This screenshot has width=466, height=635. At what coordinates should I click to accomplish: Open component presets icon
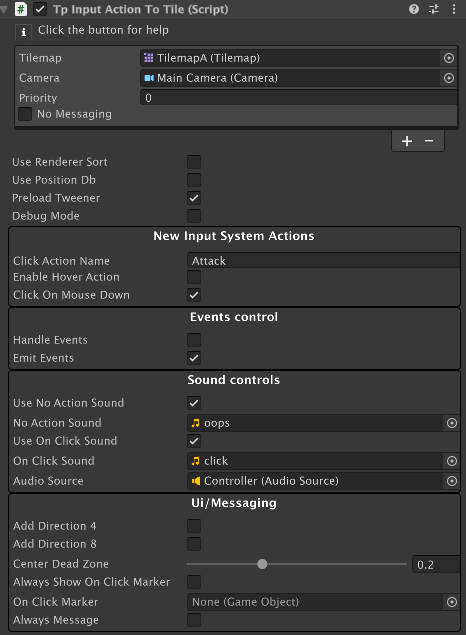click(434, 9)
